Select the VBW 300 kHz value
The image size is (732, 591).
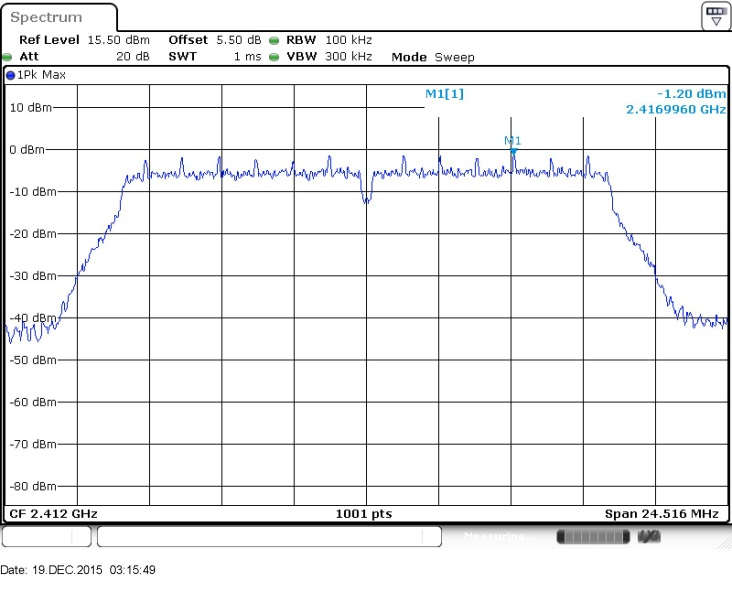pyautogui.click(x=348, y=56)
